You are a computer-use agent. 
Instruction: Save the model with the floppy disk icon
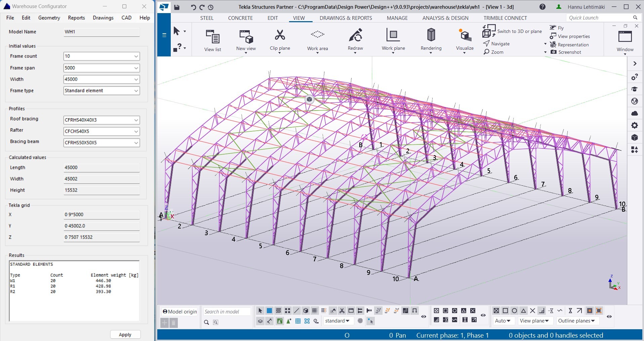(x=177, y=7)
